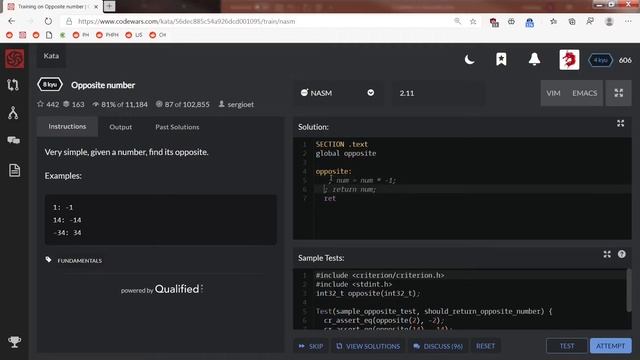Expand the Sample Tests panel

point(607,254)
